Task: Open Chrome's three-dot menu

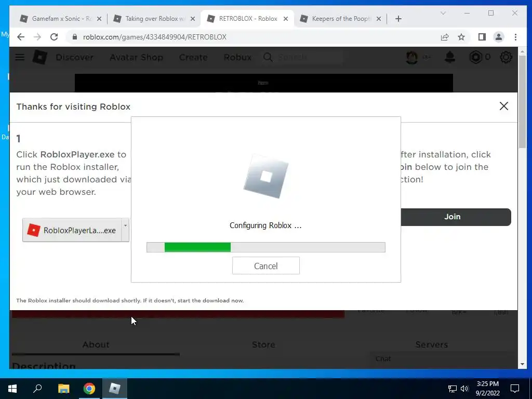Action: coord(515,37)
